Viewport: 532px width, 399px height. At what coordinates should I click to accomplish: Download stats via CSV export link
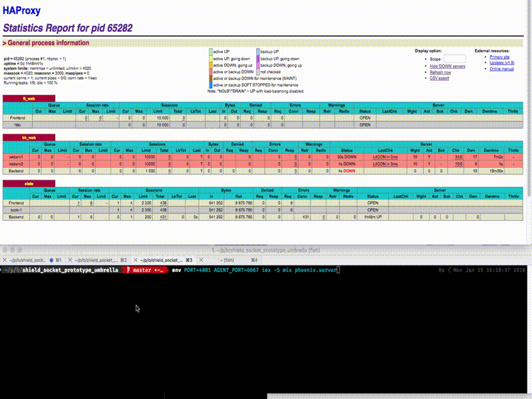(440, 78)
